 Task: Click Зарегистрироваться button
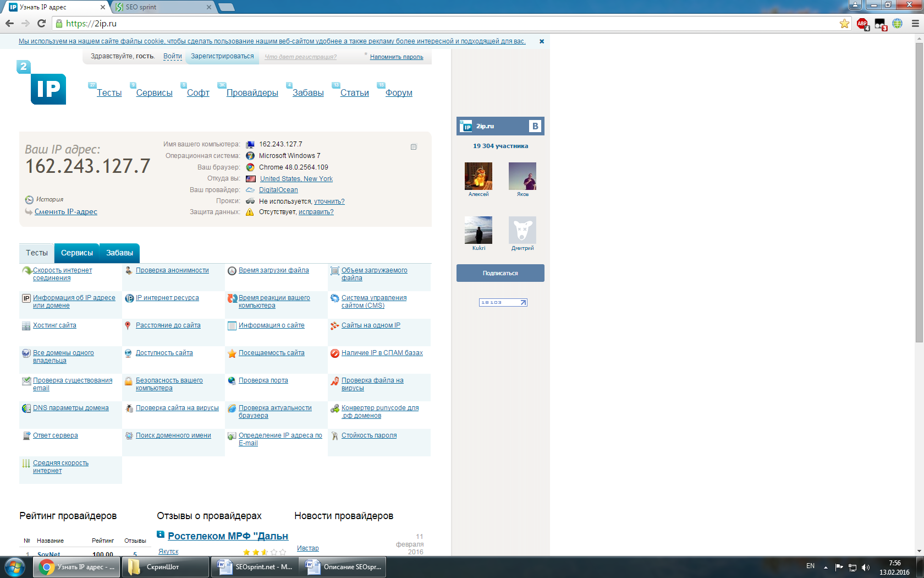pyautogui.click(x=222, y=56)
